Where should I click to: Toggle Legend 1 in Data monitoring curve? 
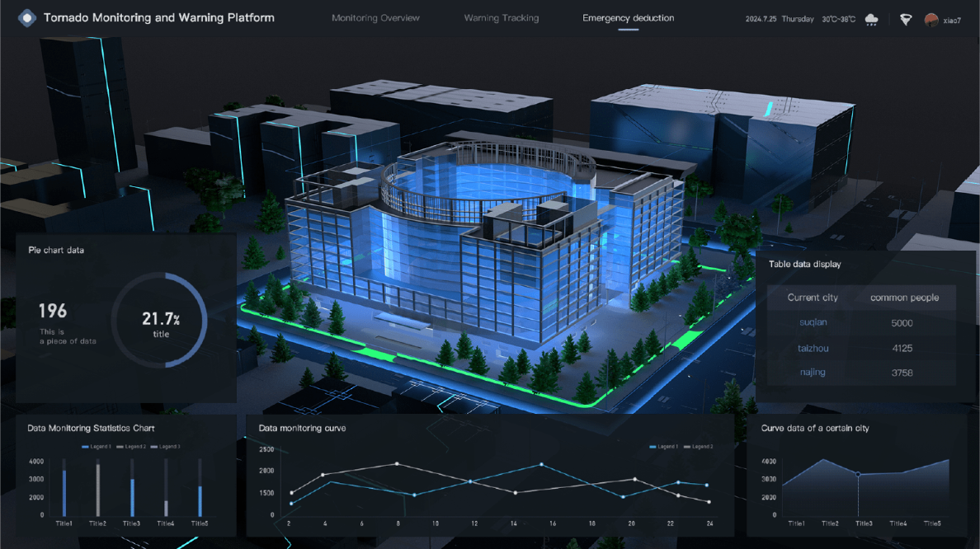(x=664, y=447)
